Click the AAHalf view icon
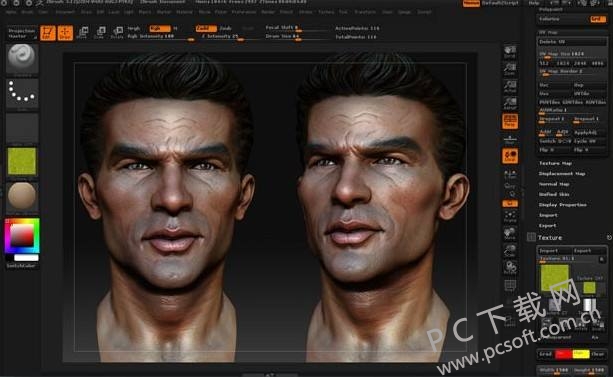The height and width of the screenshot is (377, 613). point(510,103)
